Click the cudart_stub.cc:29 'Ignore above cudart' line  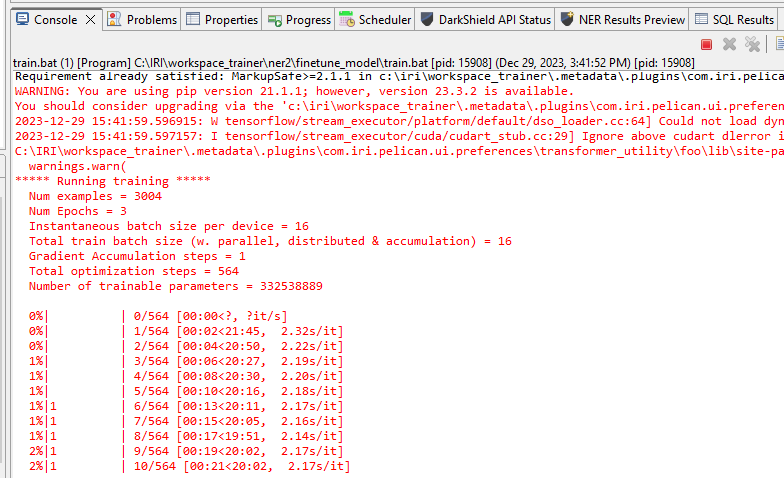pyautogui.click(x=399, y=136)
